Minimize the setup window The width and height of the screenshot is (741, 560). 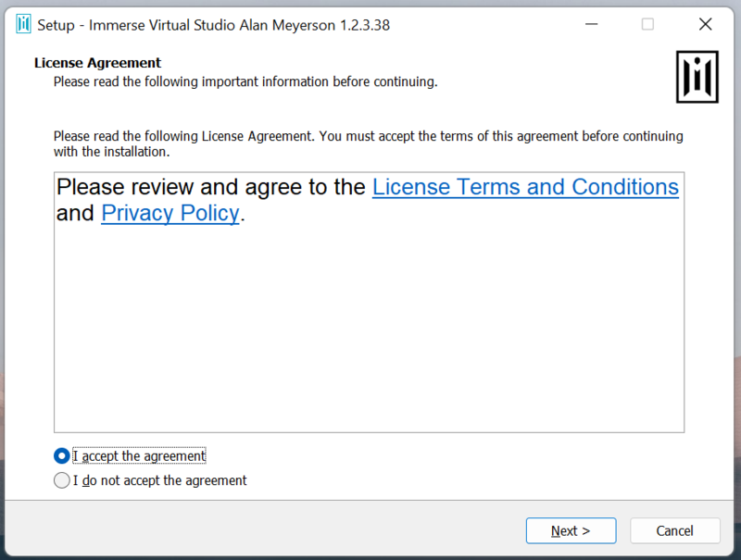(x=592, y=24)
